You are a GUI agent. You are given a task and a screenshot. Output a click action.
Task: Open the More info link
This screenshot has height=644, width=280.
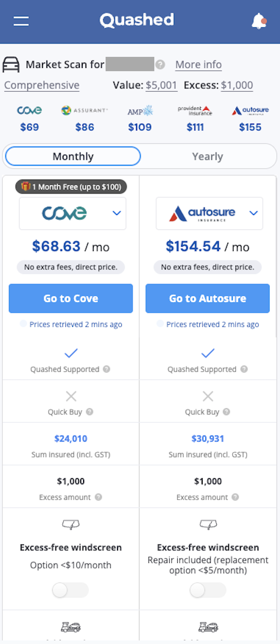click(198, 64)
